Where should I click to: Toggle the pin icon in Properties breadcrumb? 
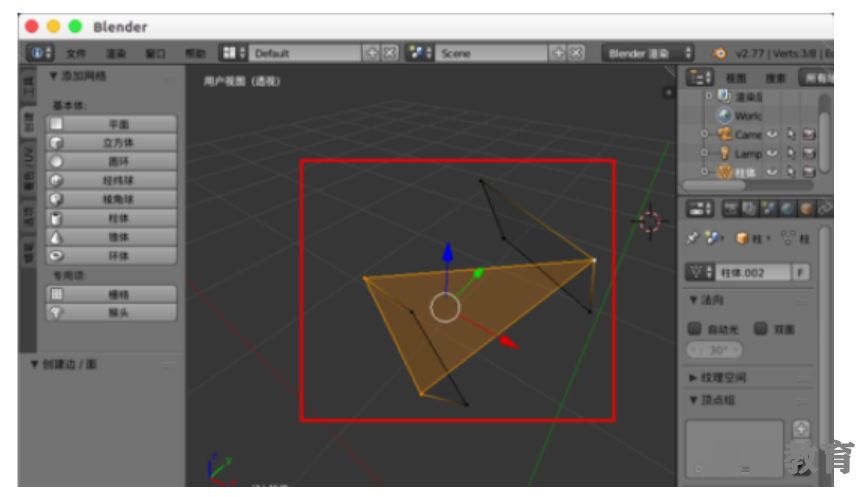pyautogui.click(x=692, y=238)
